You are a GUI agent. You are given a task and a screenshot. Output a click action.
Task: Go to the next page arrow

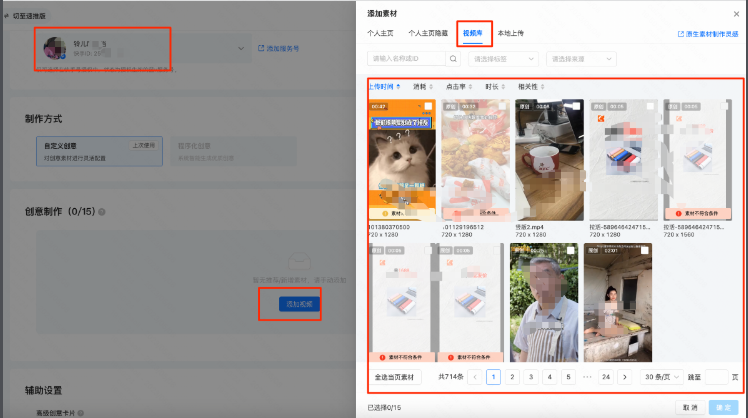(624, 377)
